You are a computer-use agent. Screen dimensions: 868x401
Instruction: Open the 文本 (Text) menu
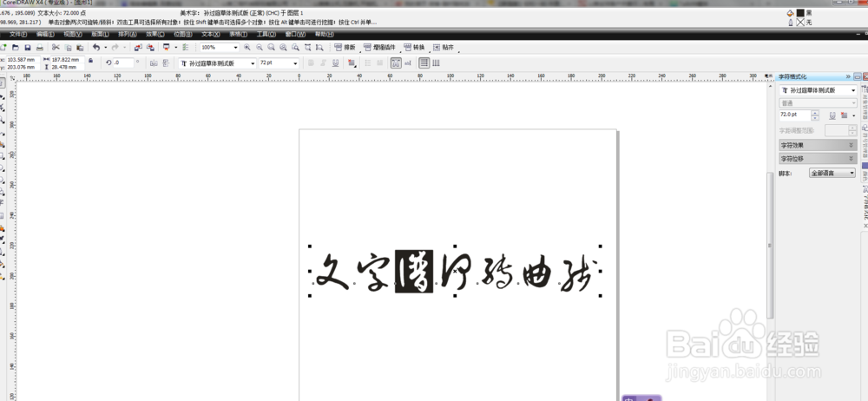211,35
